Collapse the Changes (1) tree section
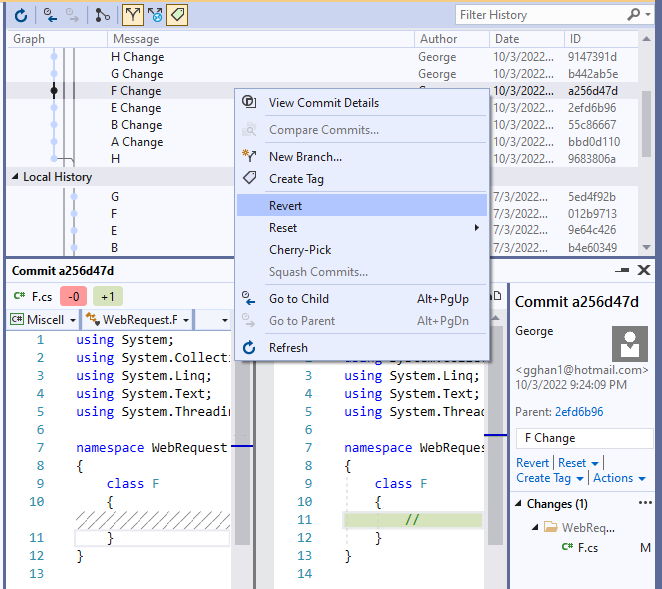662x589 pixels. point(518,504)
